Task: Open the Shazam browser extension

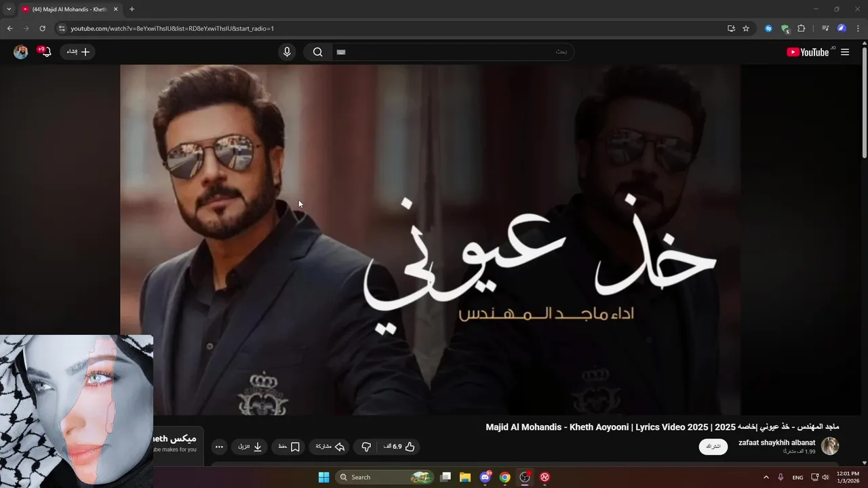Action: coord(768,28)
